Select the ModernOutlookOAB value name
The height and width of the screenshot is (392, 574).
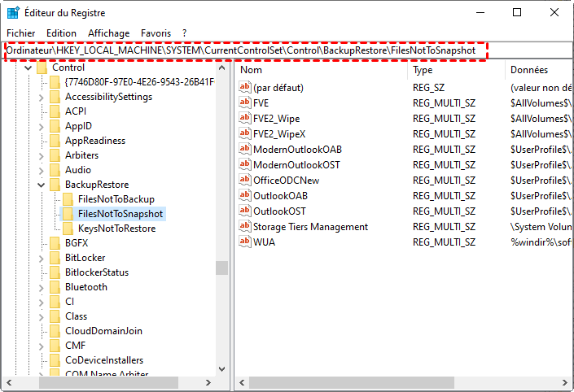(x=297, y=150)
